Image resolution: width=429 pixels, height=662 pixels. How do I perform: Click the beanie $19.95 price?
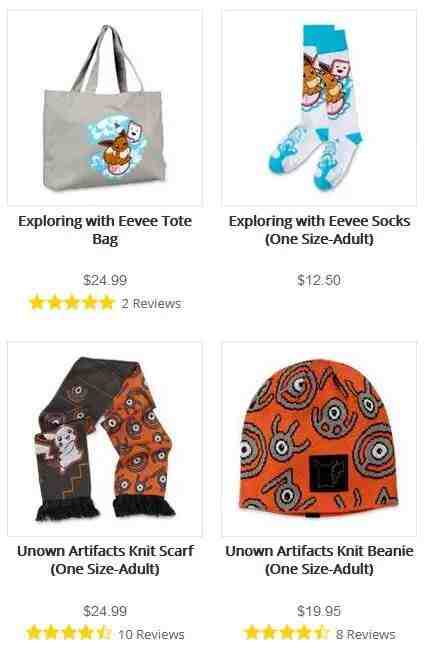[319, 610]
